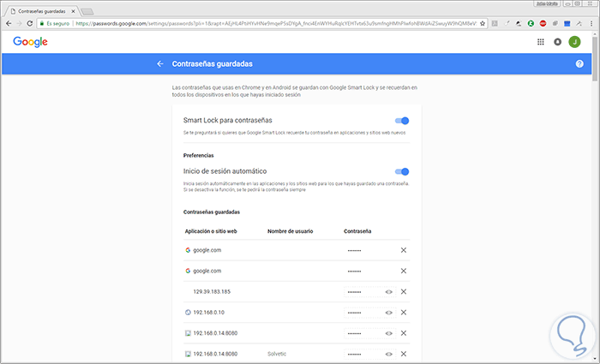Delete the first google.com saved password

pyautogui.click(x=404, y=250)
